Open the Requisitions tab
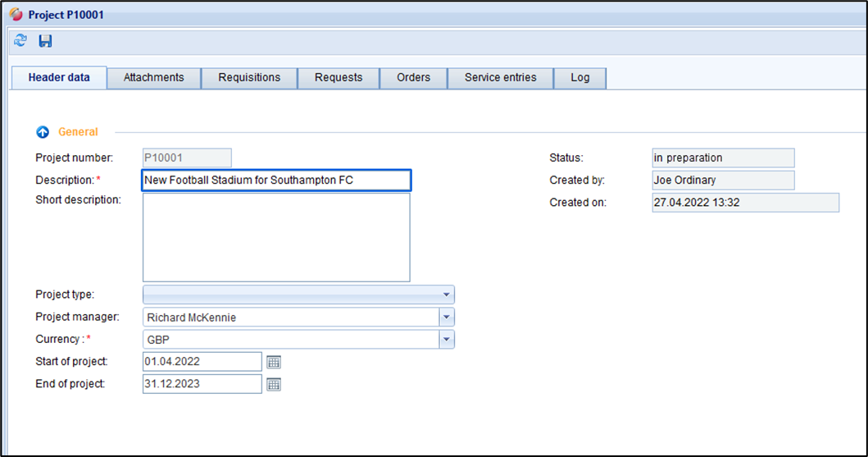The image size is (868, 457). 249,78
